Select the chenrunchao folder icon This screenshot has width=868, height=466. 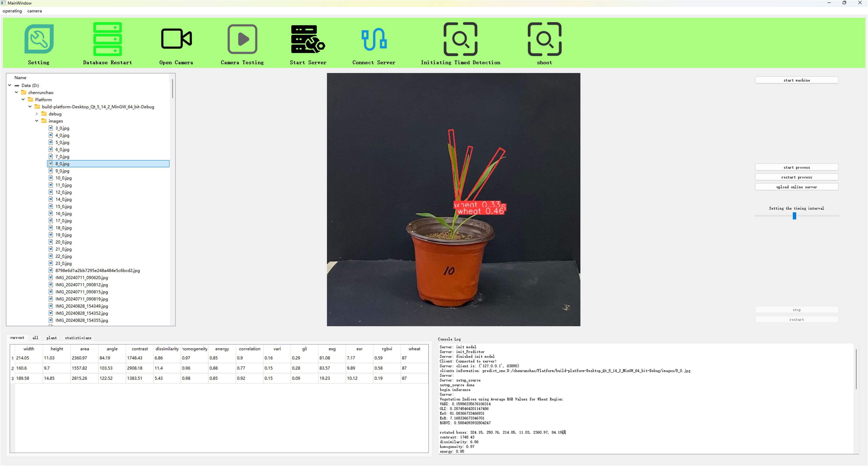coord(24,92)
